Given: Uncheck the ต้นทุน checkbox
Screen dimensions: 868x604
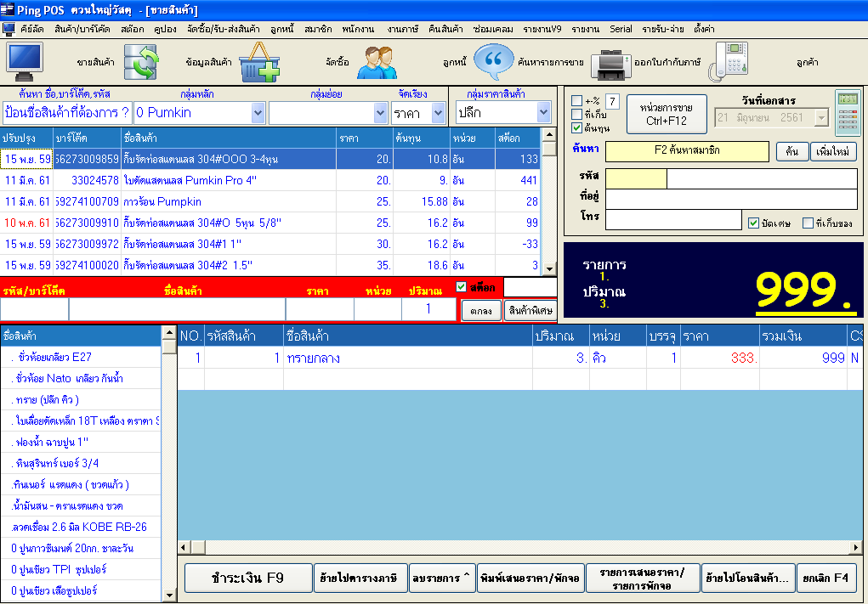Looking at the screenshot, I should click(577, 128).
